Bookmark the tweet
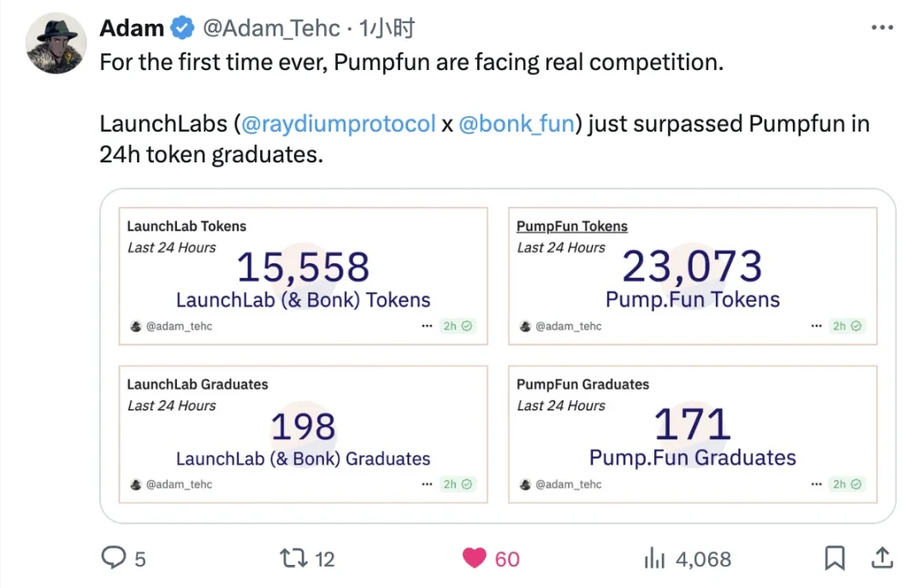The image size is (916, 588). pyautogui.click(x=834, y=558)
